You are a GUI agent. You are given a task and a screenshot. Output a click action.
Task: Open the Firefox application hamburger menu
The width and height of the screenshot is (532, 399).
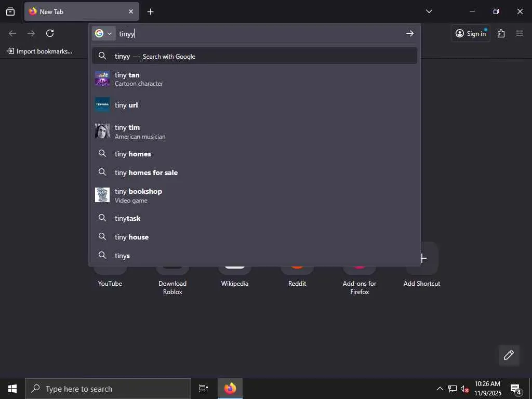tap(520, 33)
